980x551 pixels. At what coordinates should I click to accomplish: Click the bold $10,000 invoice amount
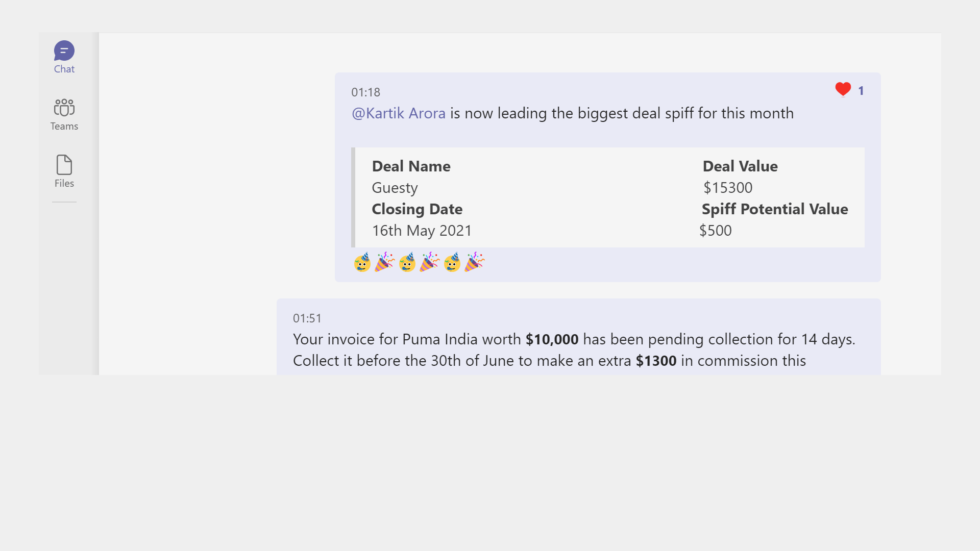tap(552, 339)
